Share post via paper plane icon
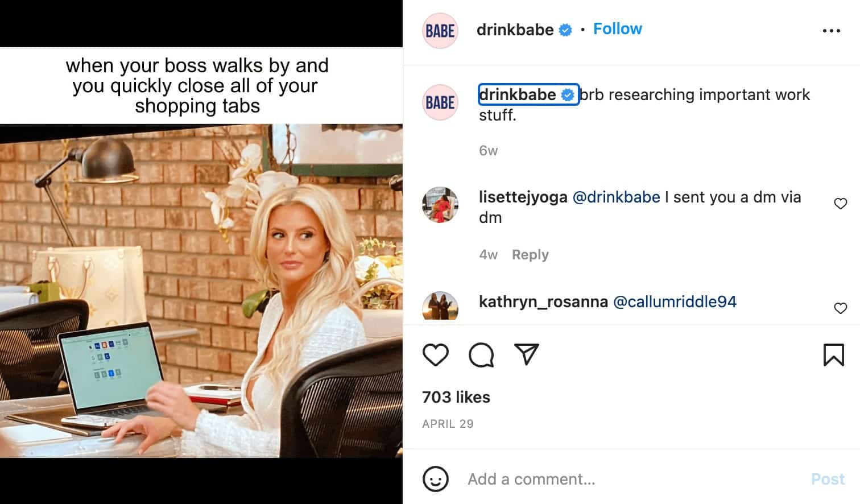Screen dimensions: 860x504 coord(526,354)
